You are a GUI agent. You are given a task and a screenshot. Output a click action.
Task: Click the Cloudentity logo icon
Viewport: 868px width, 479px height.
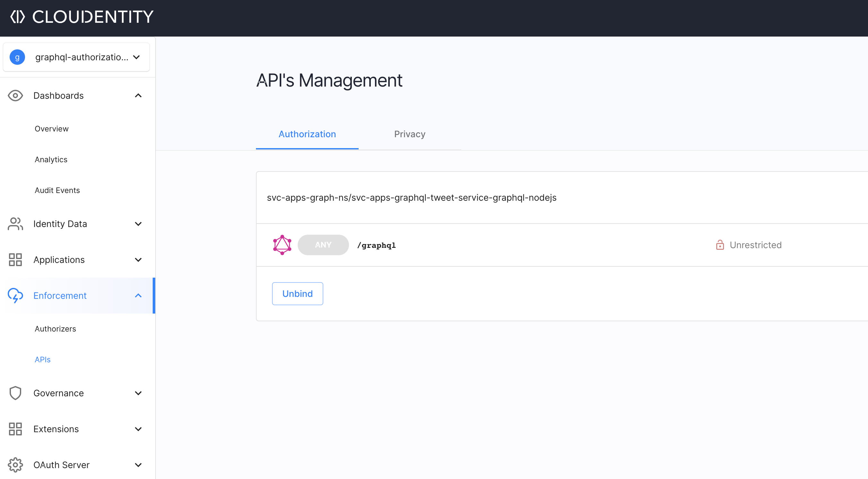pos(18,16)
